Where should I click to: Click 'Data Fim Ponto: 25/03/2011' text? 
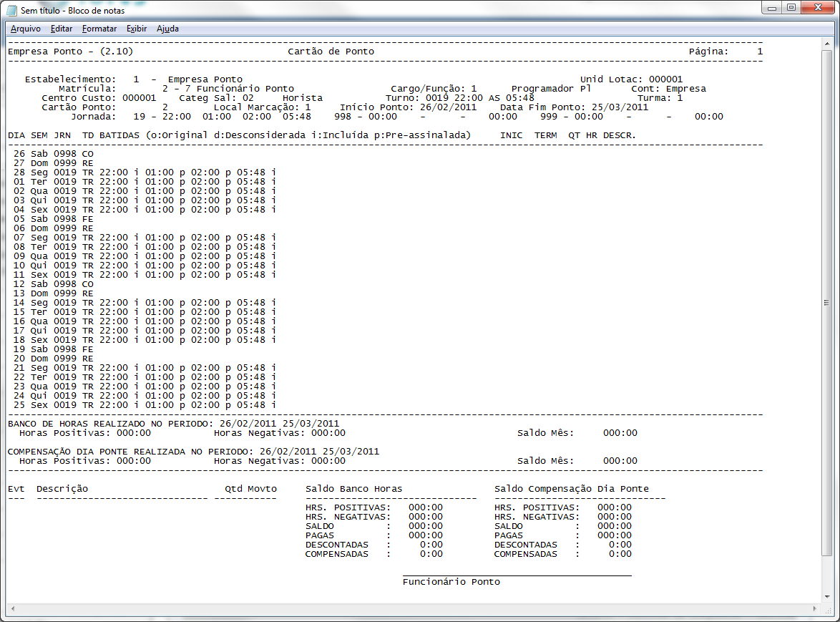[575, 107]
